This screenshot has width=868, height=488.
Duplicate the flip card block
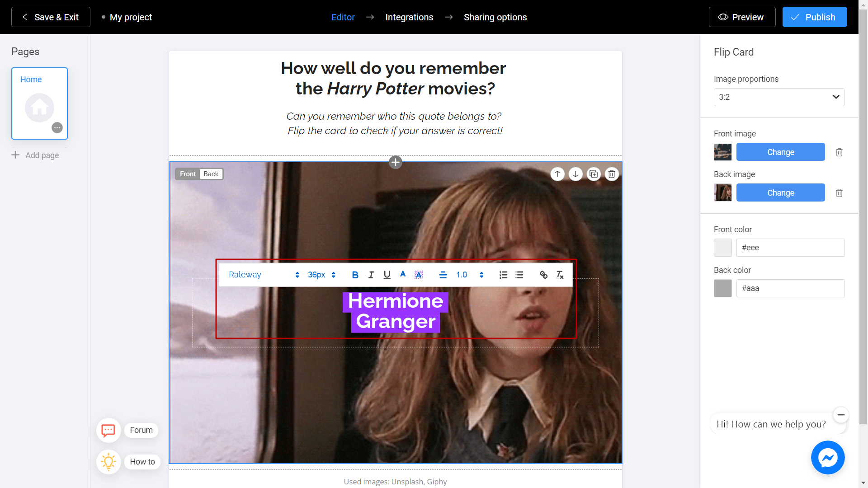(x=594, y=174)
